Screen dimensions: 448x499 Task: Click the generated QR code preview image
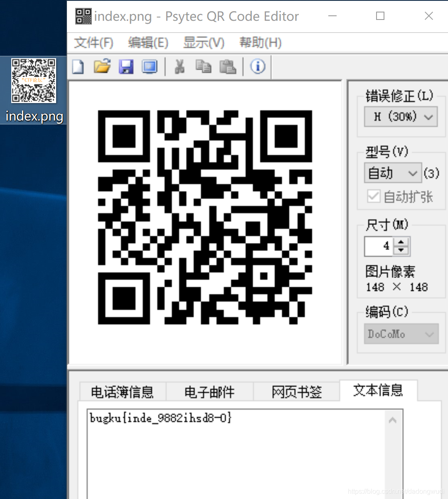click(x=205, y=217)
